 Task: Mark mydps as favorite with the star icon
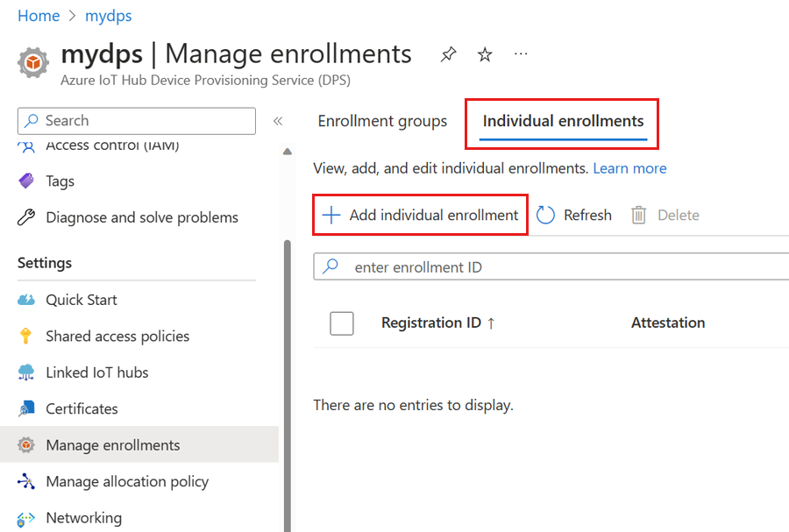(x=485, y=54)
